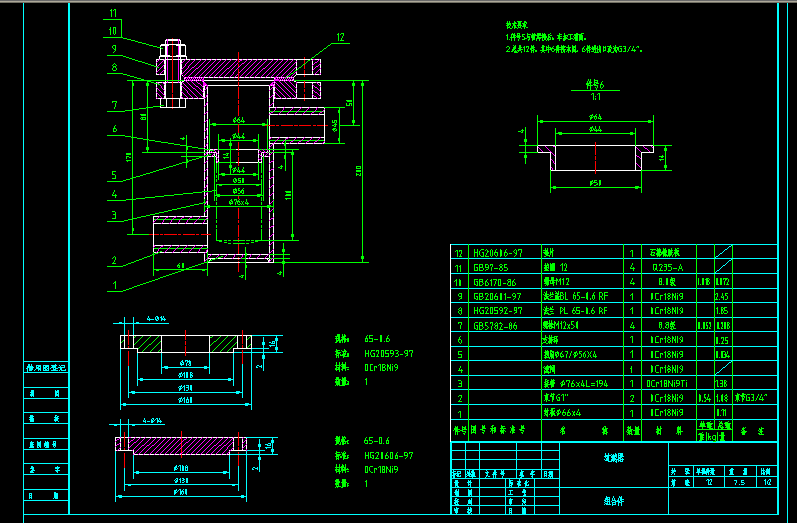
Task: Select part callout number 11 at top left
Action: (x=112, y=14)
